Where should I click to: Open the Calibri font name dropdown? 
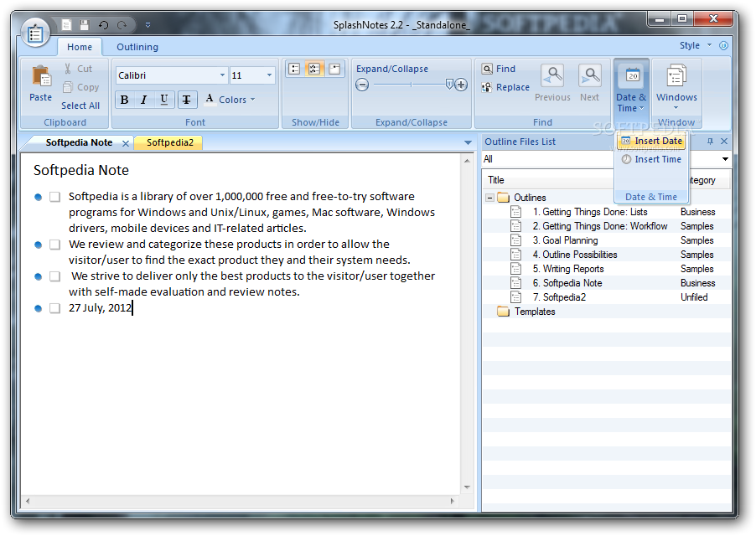pos(222,75)
